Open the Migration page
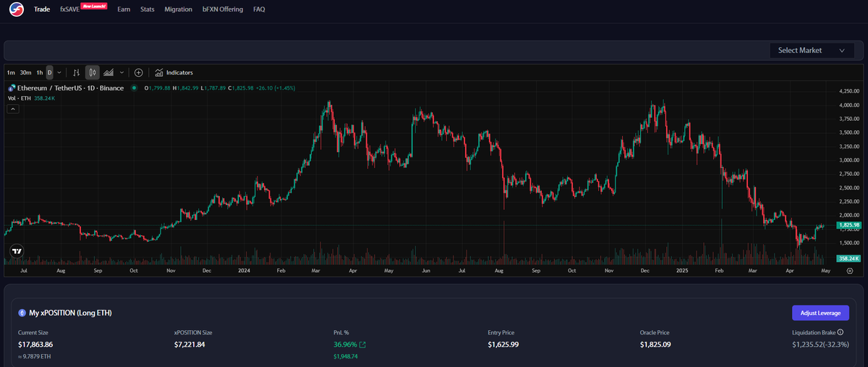 pos(179,9)
